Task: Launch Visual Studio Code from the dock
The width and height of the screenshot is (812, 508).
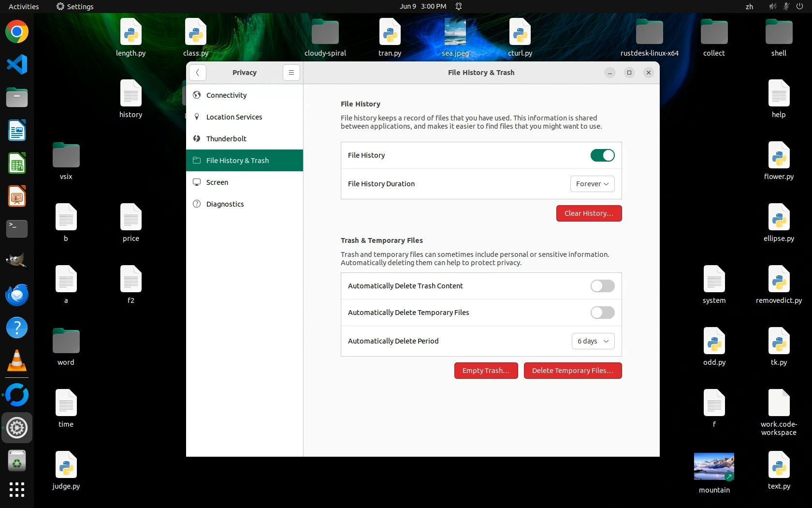Action: (x=17, y=65)
